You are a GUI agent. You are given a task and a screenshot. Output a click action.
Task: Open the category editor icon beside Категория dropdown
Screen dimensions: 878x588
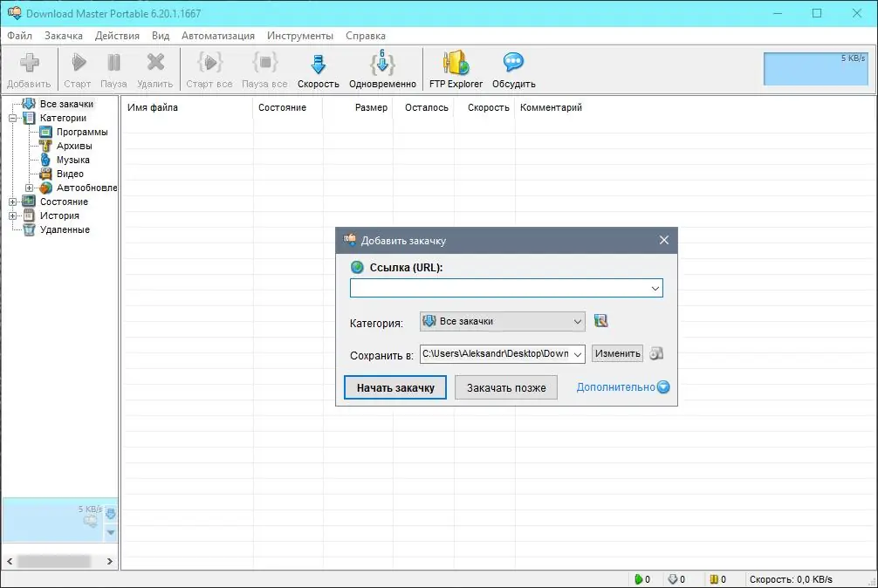[x=600, y=321]
